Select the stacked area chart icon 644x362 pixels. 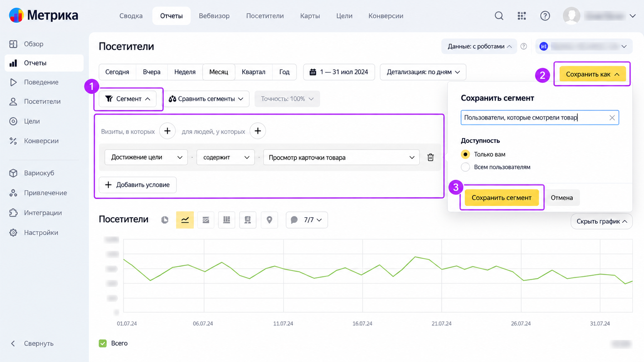pyautogui.click(x=206, y=220)
